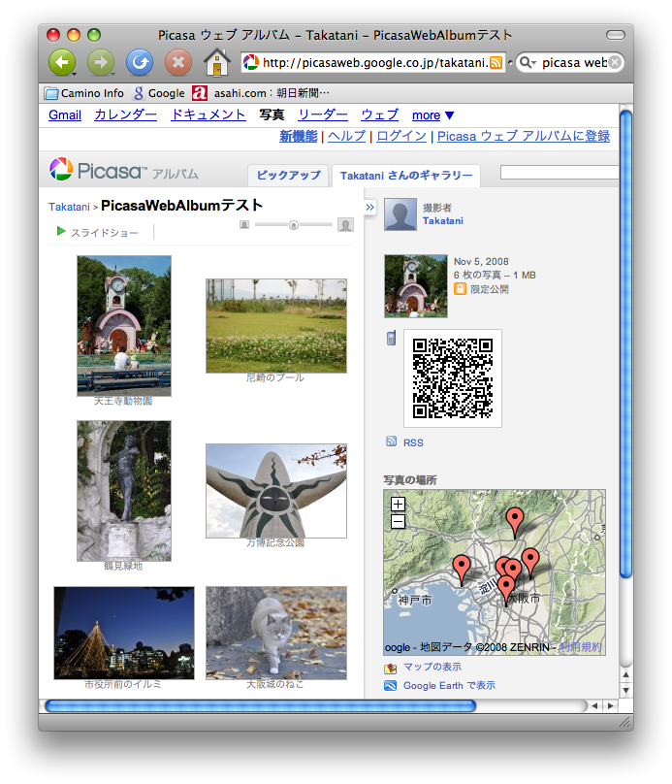This screenshot has height=784, width=672.
Task: Switch to ピックアップ tab
Action: point(288,176)
